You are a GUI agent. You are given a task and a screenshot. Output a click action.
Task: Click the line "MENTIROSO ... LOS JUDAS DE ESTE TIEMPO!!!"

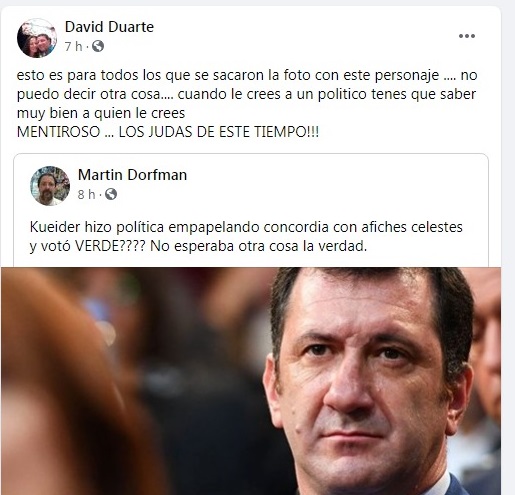coord(168,132)
